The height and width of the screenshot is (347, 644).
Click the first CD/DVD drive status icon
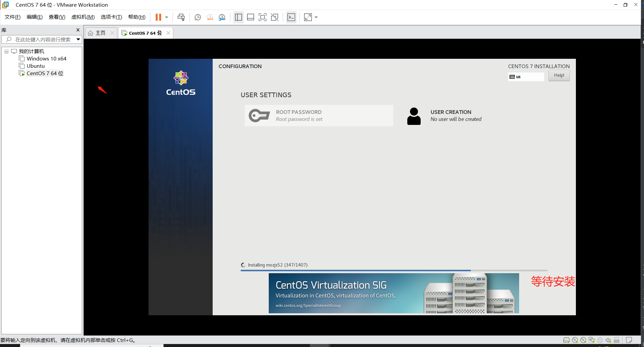coord(575,340)
